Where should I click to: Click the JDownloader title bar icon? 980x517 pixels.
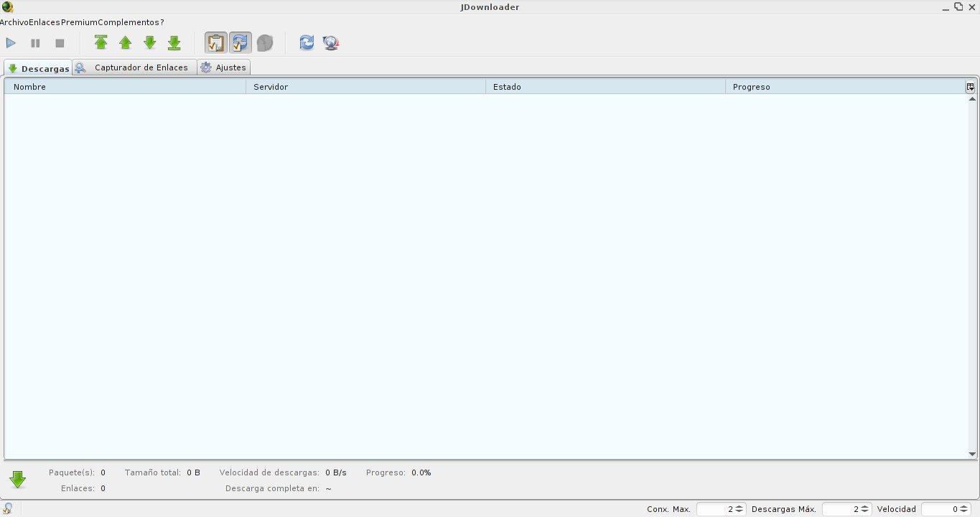(7, 7)
